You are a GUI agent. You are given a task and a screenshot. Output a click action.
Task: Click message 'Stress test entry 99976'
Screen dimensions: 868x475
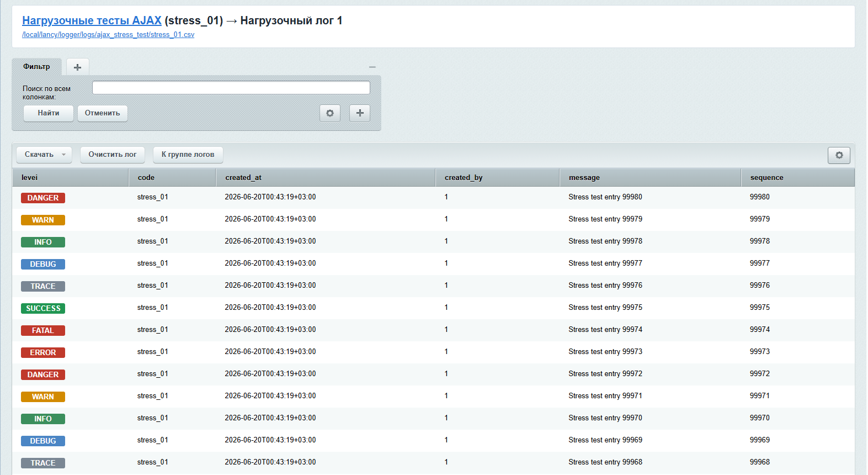click(x=605, y=286)
